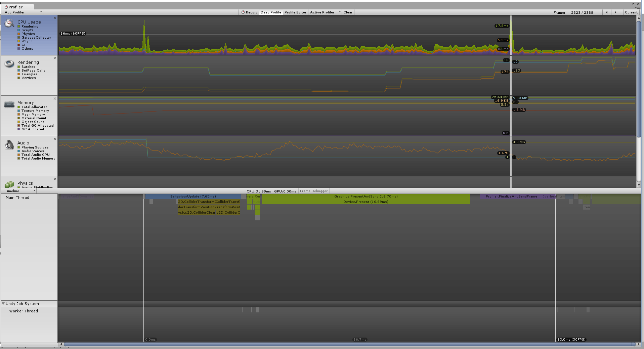Select the Memory profiler icon
Image resolution: width=644 pixels, height=349 pixels.
9,104
